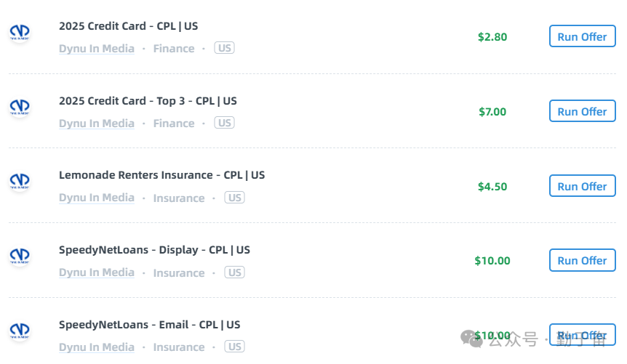The height and width of the screenshot is (364, 627).
Task: Click logo next to Lemonade Renters Insurance offer
Action: point(19,181)
